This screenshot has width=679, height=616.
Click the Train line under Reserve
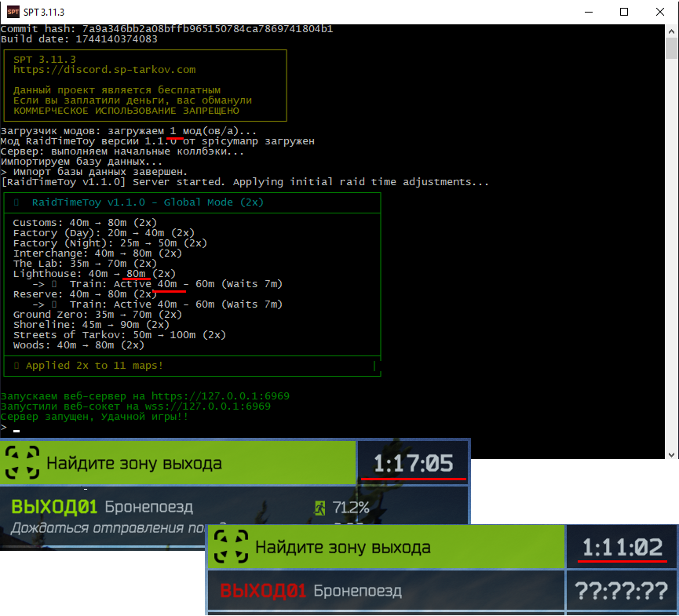point(158,304)
